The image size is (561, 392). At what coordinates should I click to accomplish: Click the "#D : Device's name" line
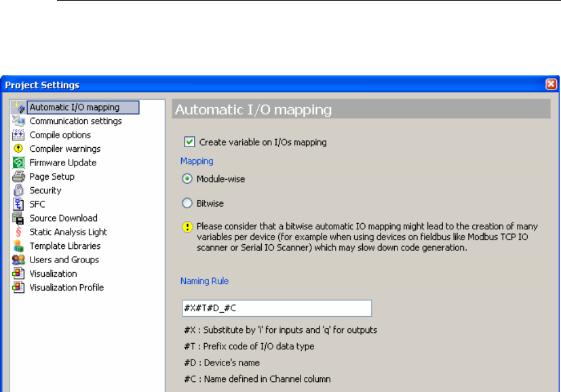(x=222, y=363)
